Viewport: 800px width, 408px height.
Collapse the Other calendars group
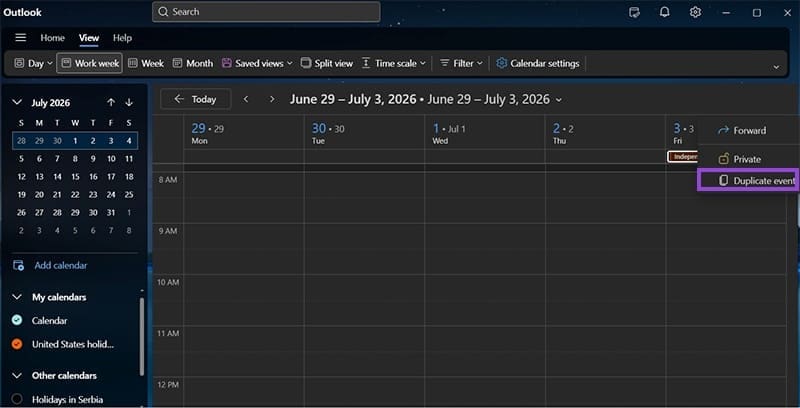(17, 375)
